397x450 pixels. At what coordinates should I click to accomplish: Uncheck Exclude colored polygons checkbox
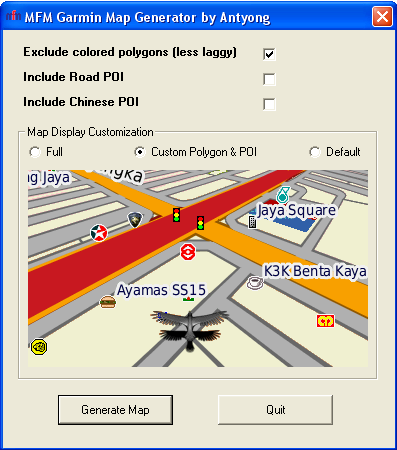(269, 54)
